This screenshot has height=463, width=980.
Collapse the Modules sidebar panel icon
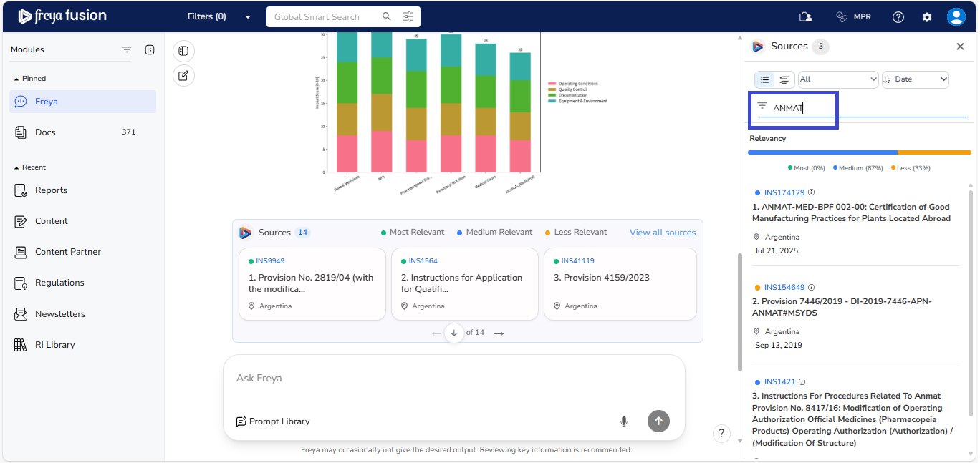(150, 49)
